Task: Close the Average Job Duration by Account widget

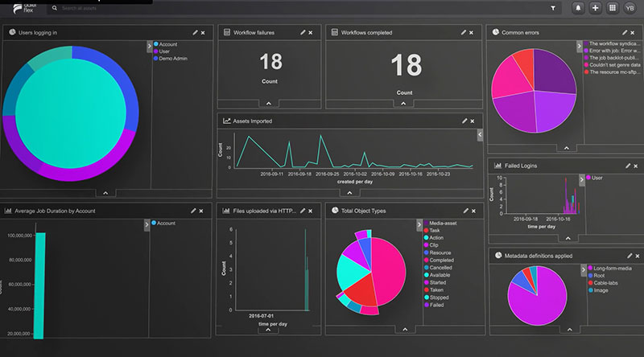Action: coord(201,211)
